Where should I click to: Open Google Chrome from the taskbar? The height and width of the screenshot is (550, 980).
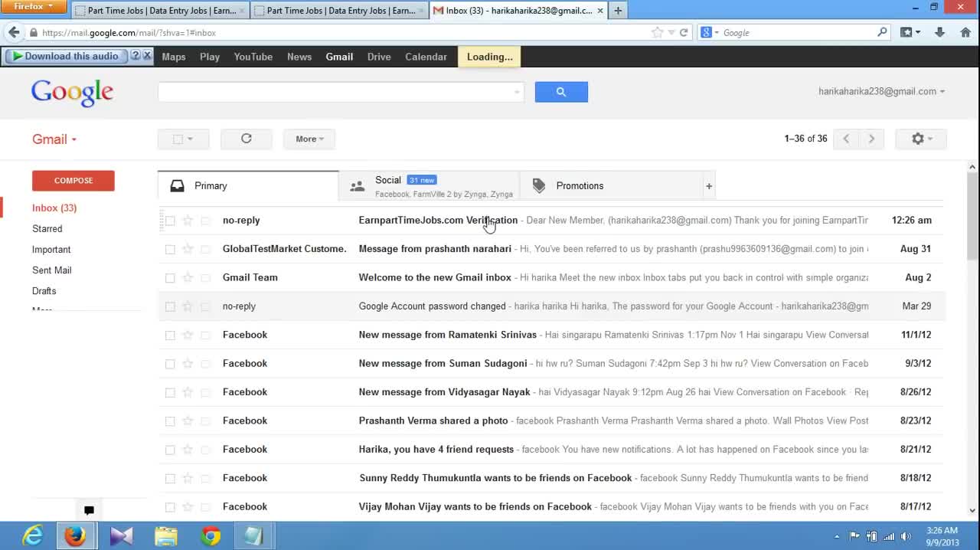(211, 536)
